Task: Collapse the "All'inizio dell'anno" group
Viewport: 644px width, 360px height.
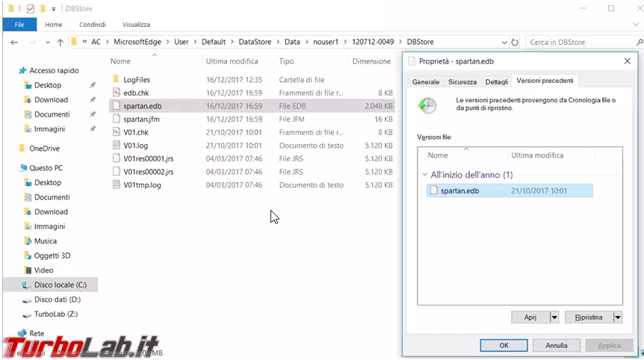Action: click(x=424, y=175)
